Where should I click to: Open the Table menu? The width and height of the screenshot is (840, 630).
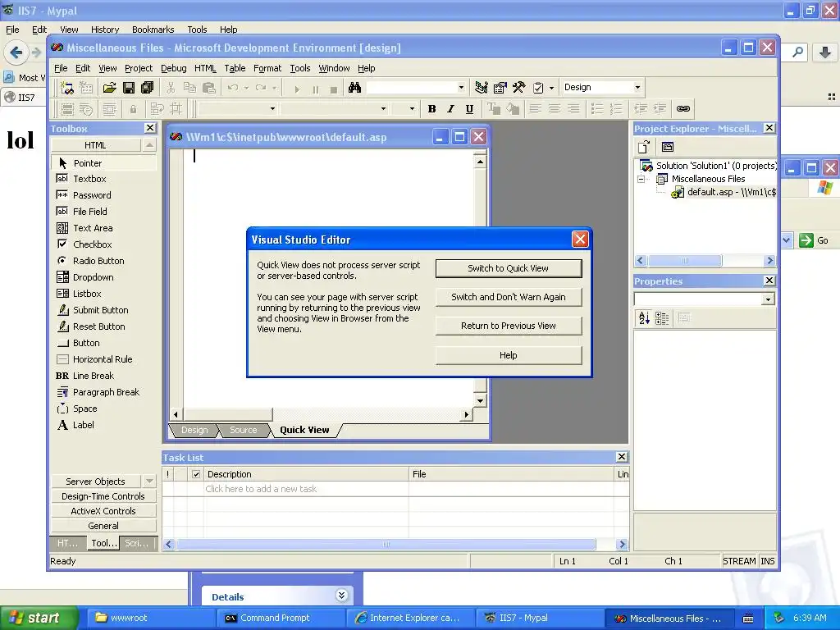235,68
